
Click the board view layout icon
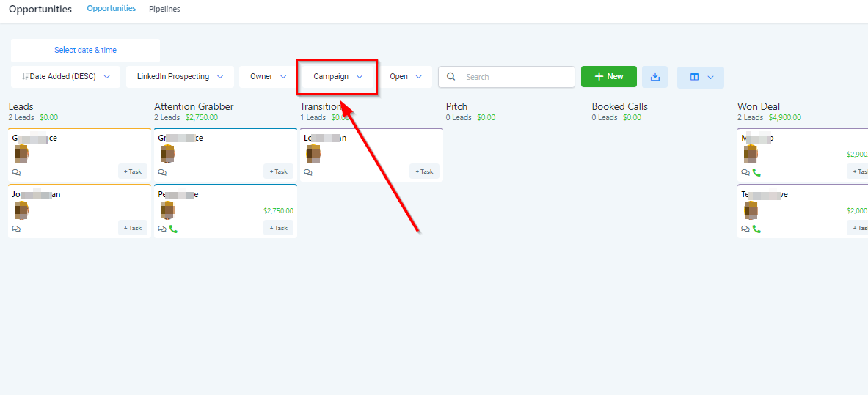(694, 77)
